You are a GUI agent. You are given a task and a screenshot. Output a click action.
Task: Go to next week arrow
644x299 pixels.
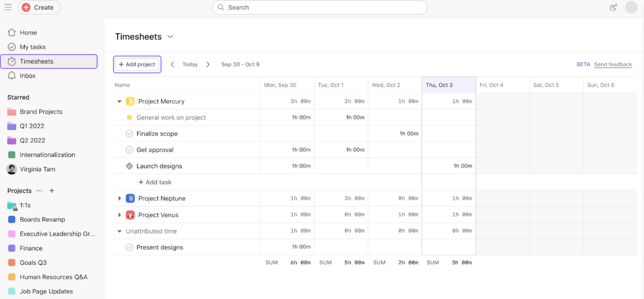pyautogui.click(x=208, y=64)
